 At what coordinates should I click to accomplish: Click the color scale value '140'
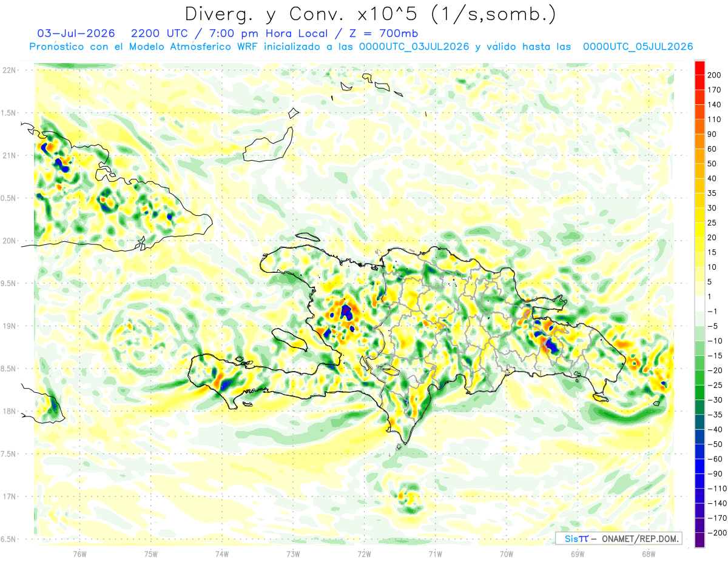click(715, 105)
